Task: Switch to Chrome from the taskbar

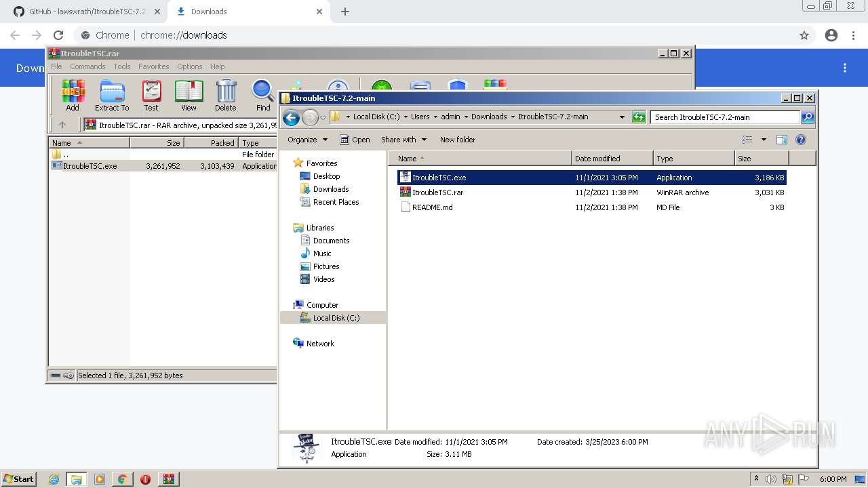Action: tap(122, 479)
